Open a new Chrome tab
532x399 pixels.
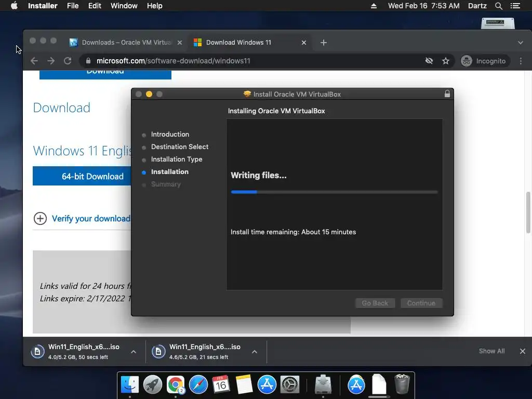(x=323, y=43)
